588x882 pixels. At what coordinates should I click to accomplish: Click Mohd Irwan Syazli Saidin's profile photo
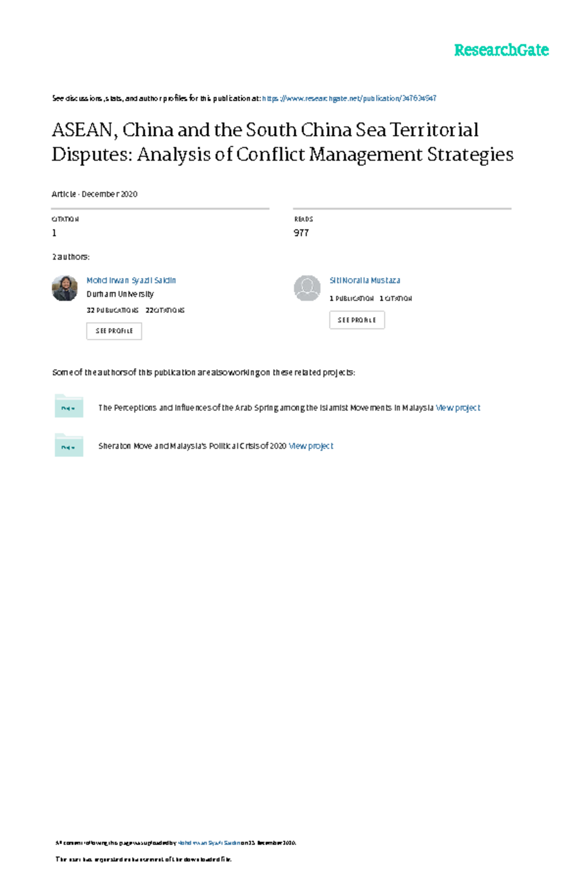[x=65, y=288]
